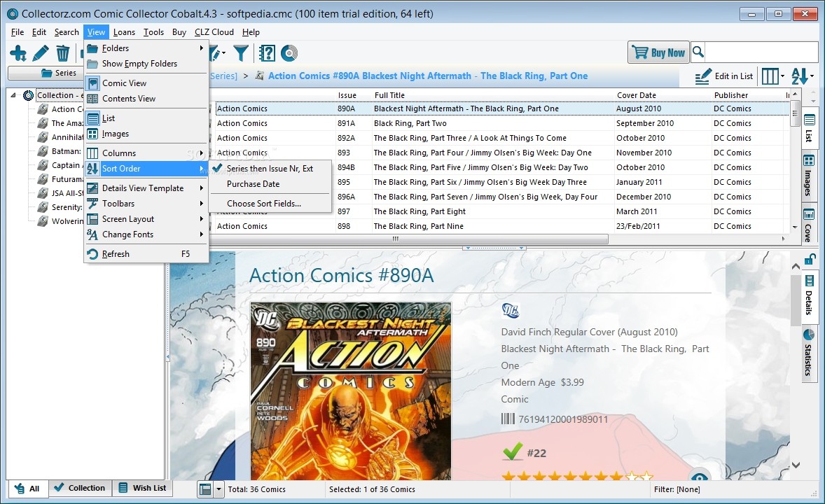Open the manual question-mark book icon

pyautogui.click(x=268, y=53)
